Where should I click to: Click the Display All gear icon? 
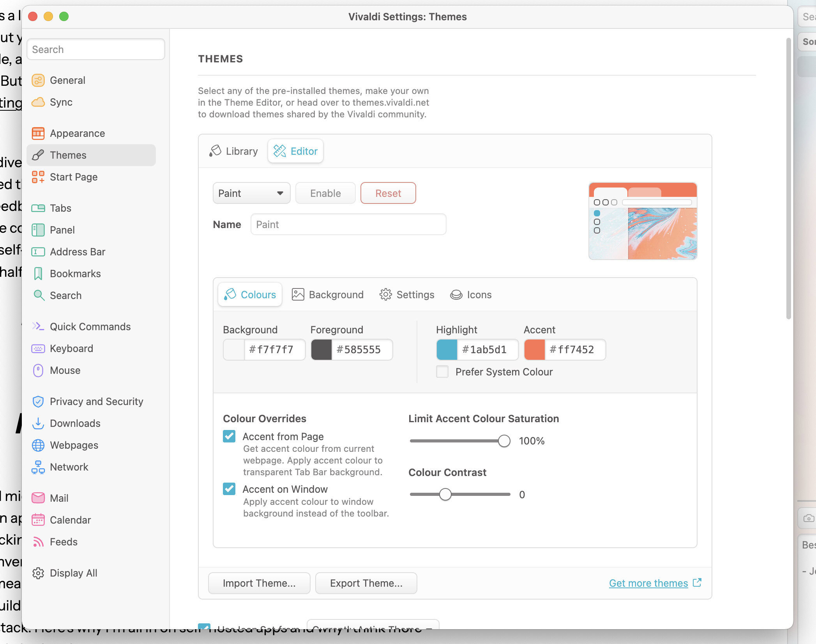[x=38, y=573]
